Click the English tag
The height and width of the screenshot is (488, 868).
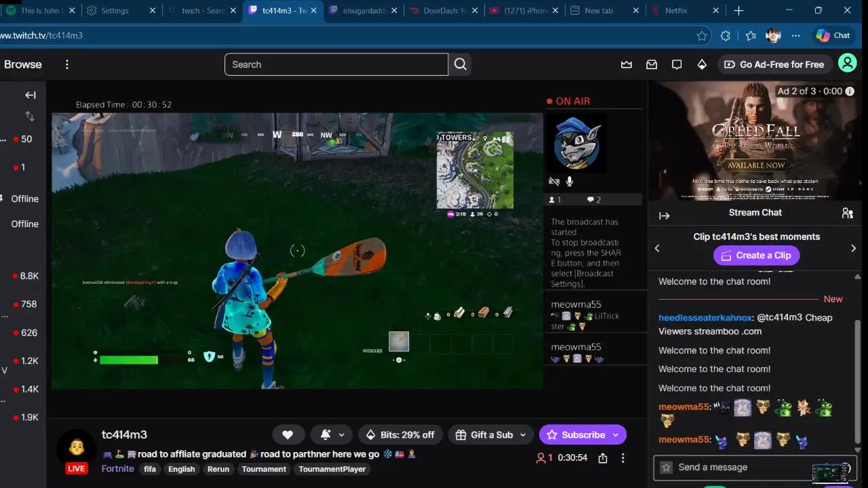point(182,469)
